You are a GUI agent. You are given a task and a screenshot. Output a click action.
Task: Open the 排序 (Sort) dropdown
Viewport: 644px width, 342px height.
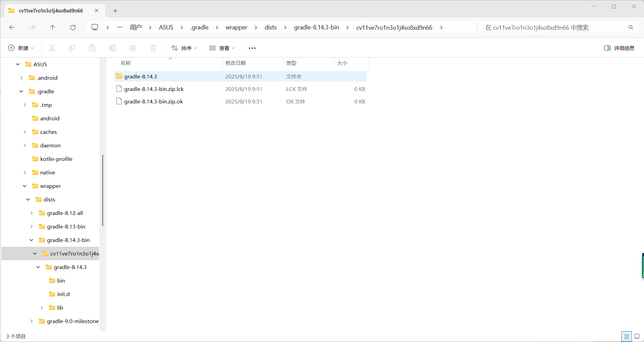pyautogui.click(x=184, y=48)
